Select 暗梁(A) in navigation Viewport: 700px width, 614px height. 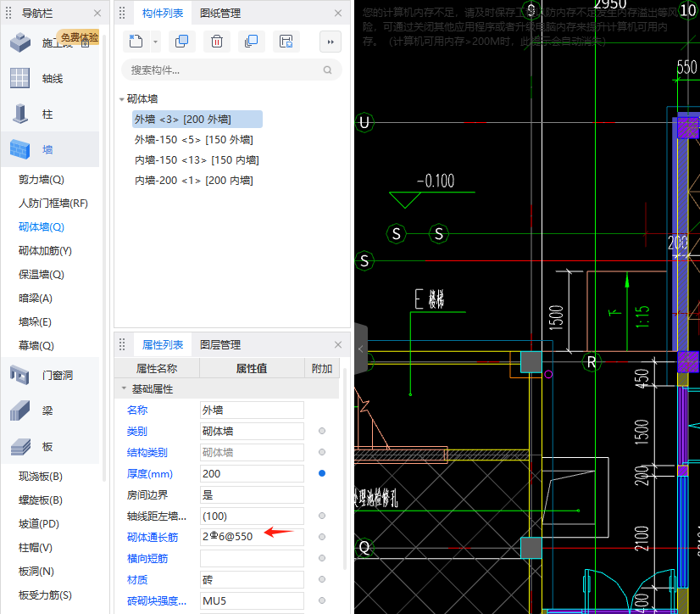[36, 298]
